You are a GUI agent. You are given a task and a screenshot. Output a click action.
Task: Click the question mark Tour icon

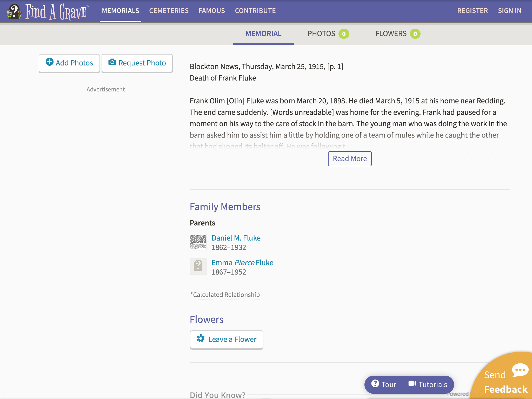pyautogui.click(x=375, y=383)
